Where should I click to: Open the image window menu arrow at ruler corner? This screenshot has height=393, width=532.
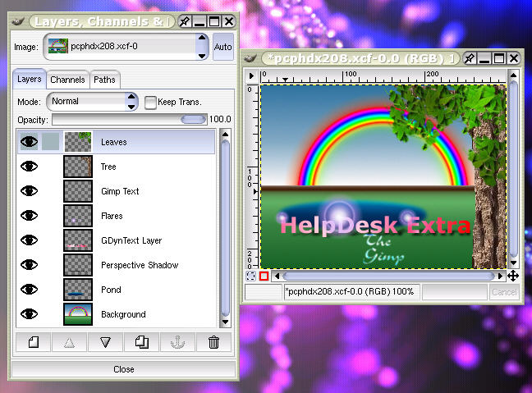point(252,75)
